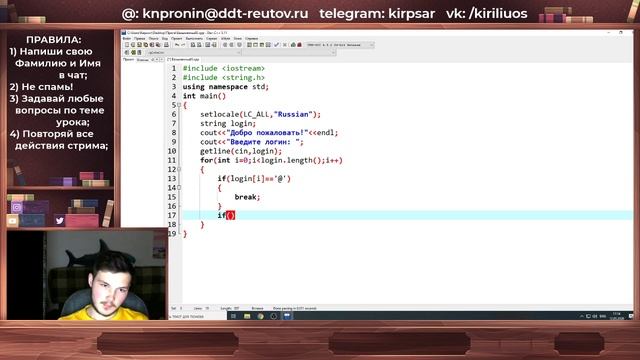The image size is (640, 360).
Task: Open the Выполнить menu
Action: [194, 38]
